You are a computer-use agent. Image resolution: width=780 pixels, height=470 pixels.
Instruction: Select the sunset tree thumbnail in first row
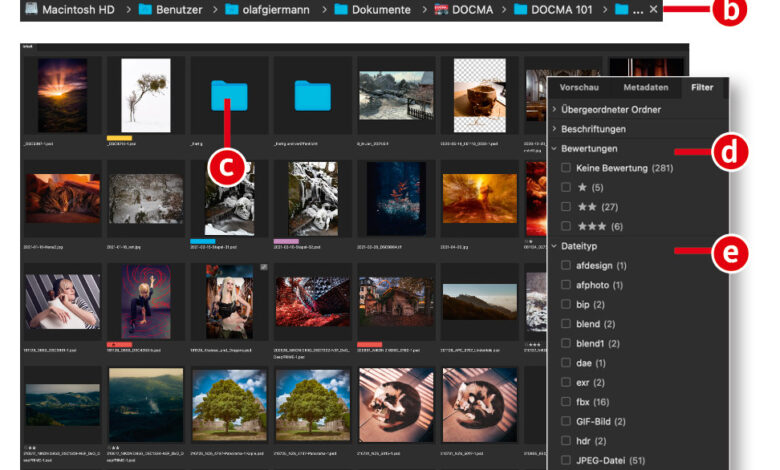[x=62, y=95]
